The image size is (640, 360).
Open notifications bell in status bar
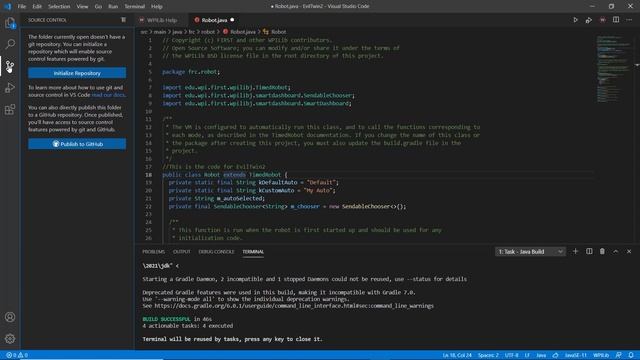631,355
